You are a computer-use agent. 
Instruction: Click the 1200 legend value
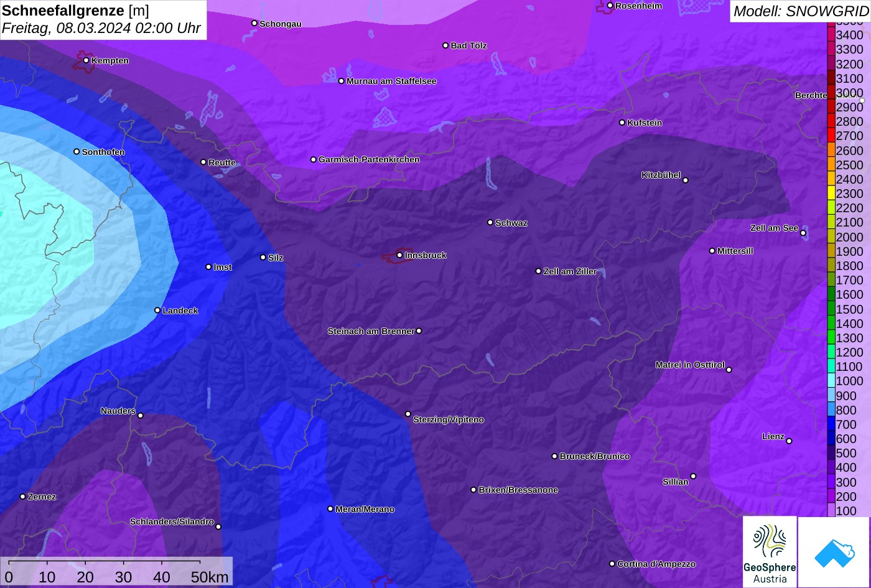tap(850, 352)
